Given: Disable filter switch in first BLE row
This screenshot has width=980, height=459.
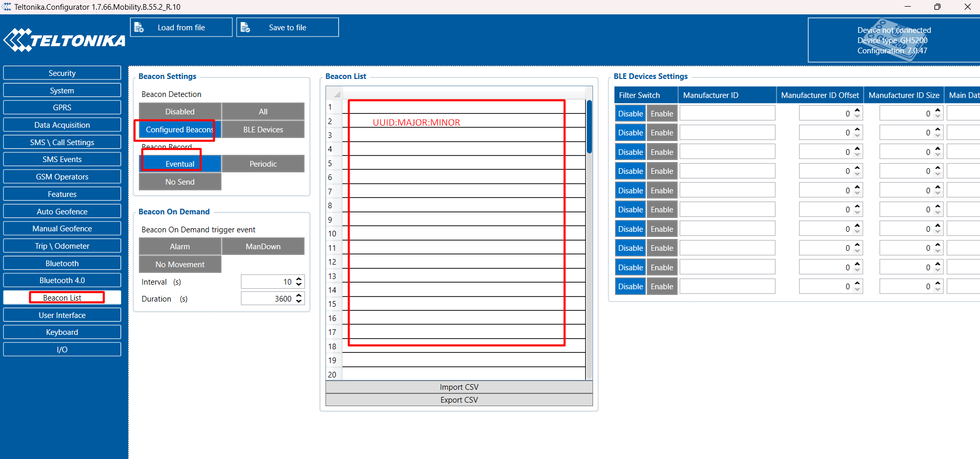Looking at the screenshot, I should [x=630, y=113].
